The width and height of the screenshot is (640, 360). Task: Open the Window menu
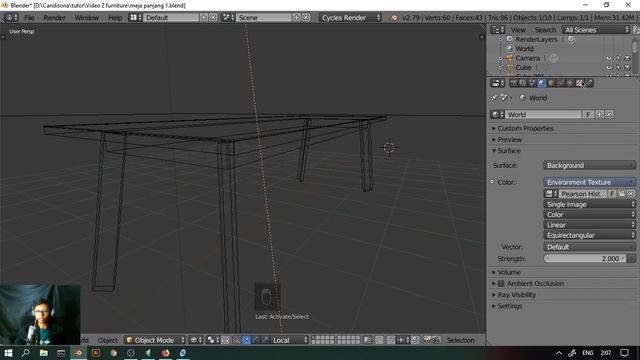(x=87, y=18)
